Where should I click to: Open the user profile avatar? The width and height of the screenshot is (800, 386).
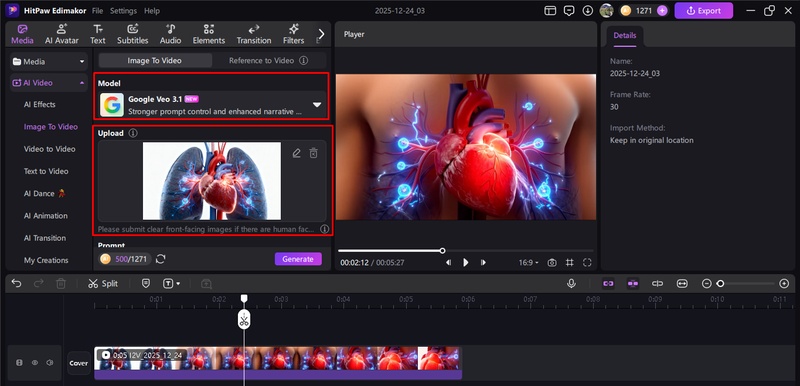(x=606, y=11)
